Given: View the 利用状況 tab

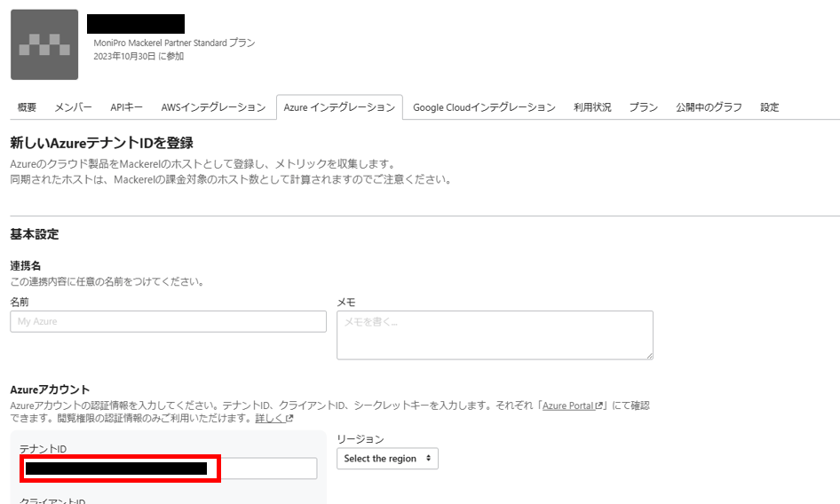Looking at the screenshot, I should (592, 107).
